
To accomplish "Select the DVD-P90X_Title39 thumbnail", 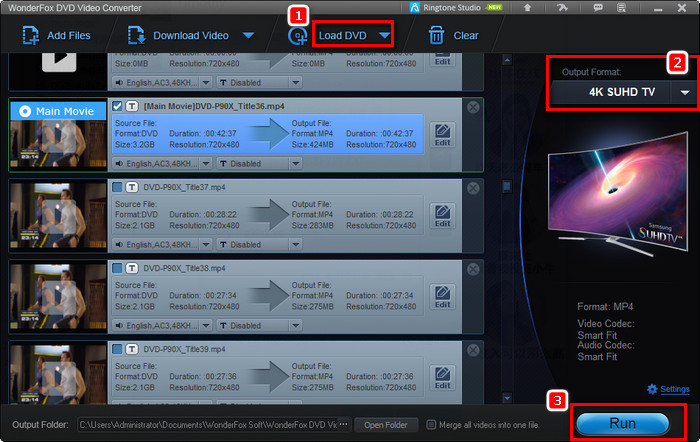I will pyautogui.click(x=58, y=374).
